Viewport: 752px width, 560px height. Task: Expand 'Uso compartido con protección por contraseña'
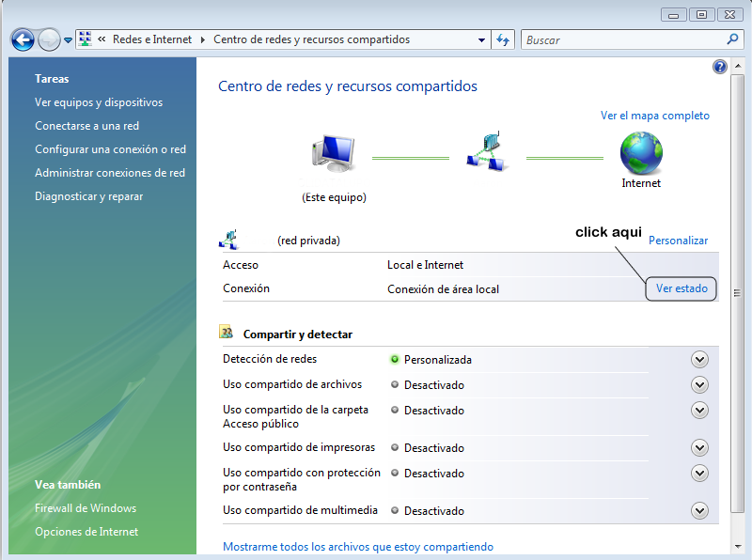click(x=699, y=474)
